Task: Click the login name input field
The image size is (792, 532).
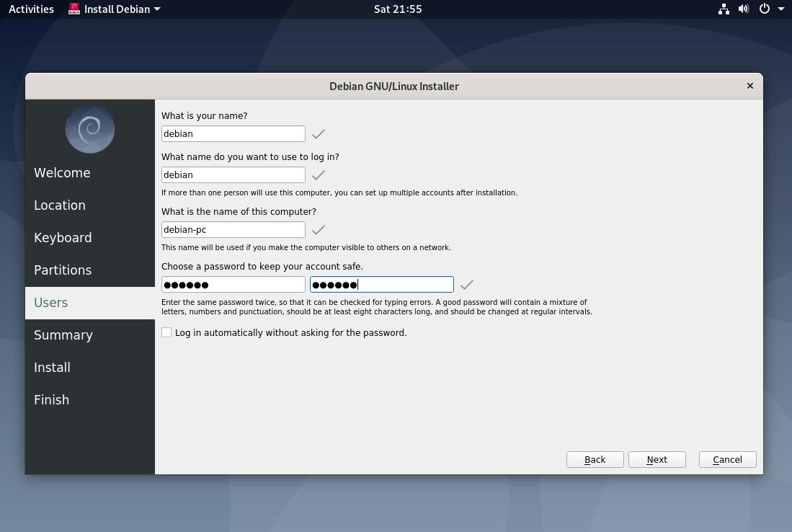Action: [233, 174]
